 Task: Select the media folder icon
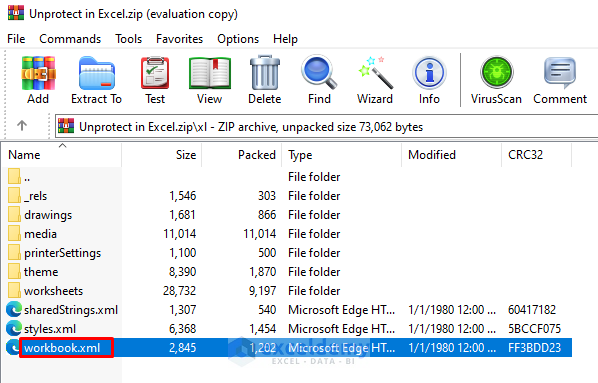tap(14, 234)
